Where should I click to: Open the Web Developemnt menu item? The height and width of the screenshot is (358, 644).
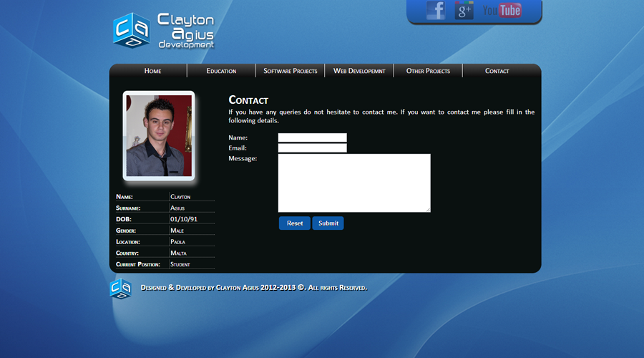click(x=359, y=71)
